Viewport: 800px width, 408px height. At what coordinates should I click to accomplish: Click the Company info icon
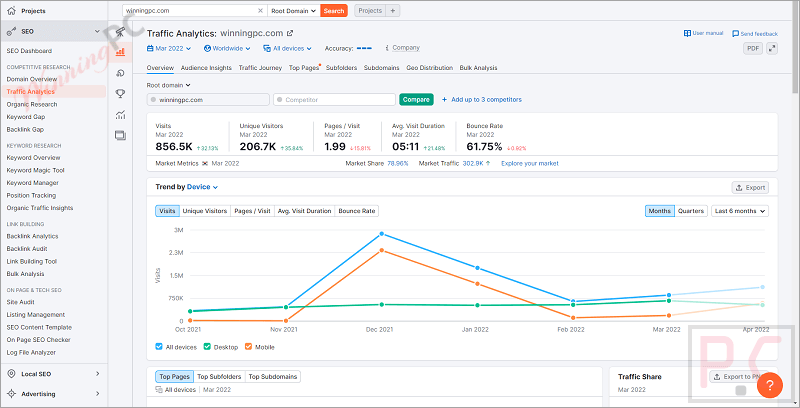[387, 48]
